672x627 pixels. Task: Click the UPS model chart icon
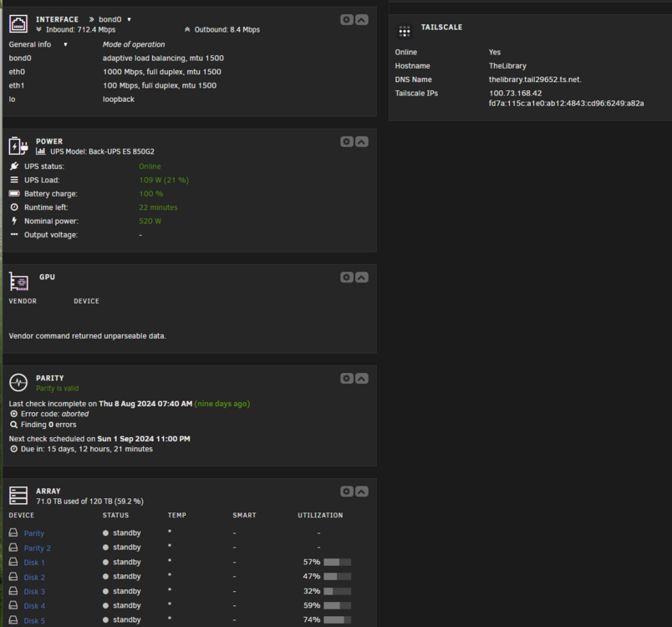pos(41,151)
